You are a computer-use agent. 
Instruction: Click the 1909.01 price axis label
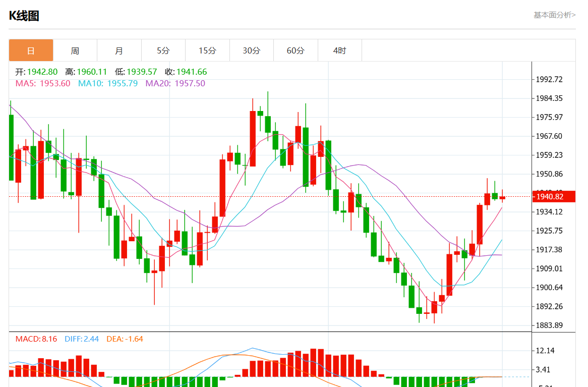[x=549, y=268]
